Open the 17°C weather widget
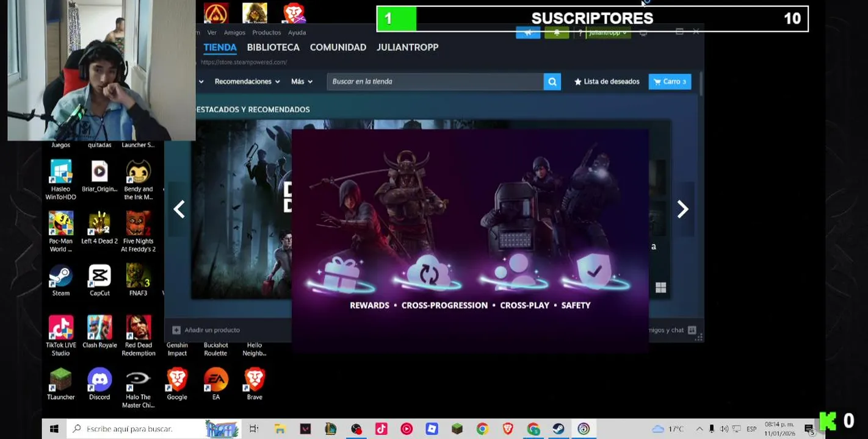The height and width of the screenshot is (439, 868). [x=668, y=429]
